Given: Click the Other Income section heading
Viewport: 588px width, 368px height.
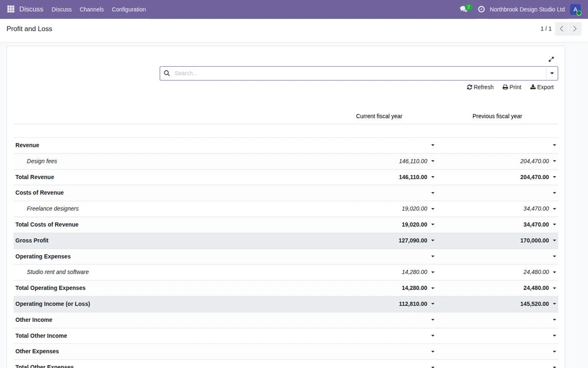Looking at the screenshot, I should (x=34, y=320).
